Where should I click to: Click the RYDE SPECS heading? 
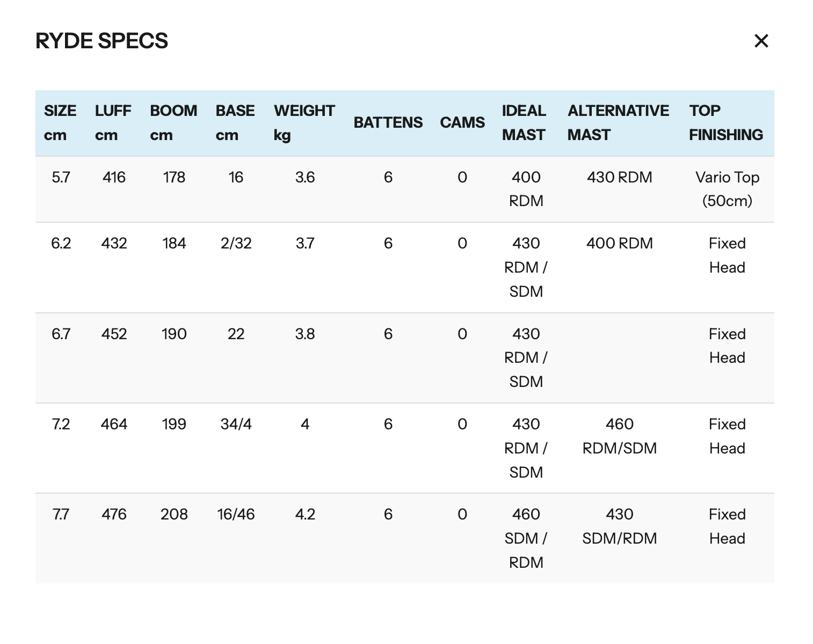point(101,41)
